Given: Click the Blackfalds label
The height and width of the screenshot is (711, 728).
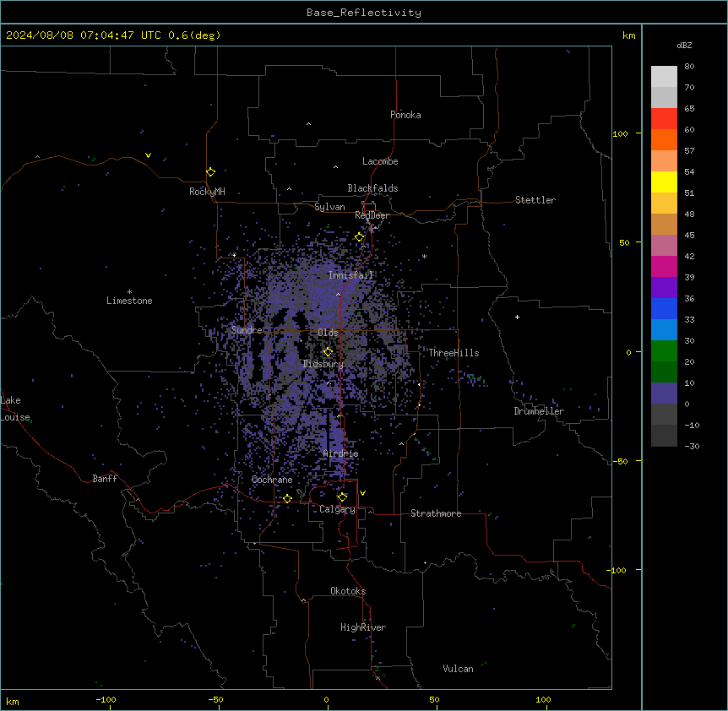Looking at the screenshot, I should pos(372,188).
